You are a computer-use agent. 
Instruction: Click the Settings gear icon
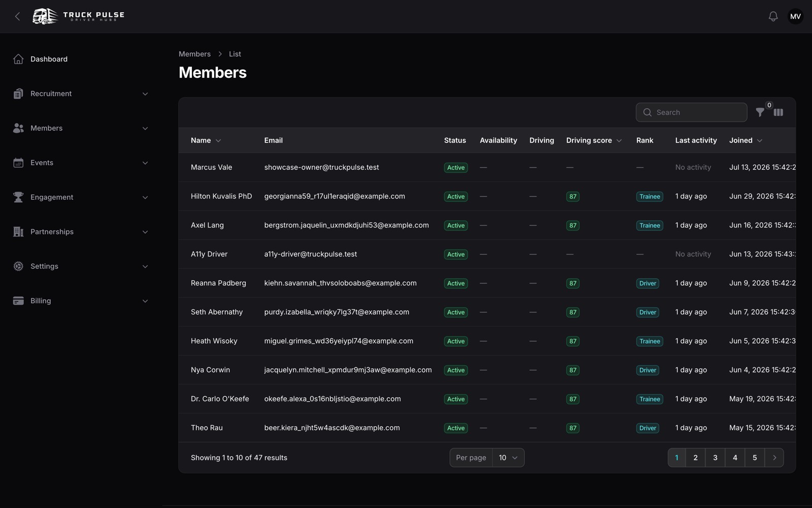coord(18,266)
